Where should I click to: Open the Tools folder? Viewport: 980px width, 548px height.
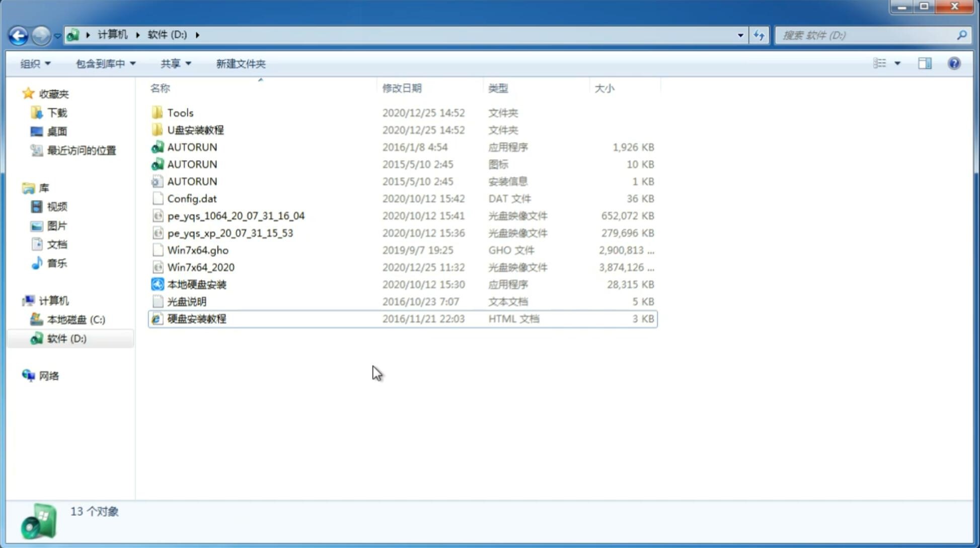(x=180, y=112)
